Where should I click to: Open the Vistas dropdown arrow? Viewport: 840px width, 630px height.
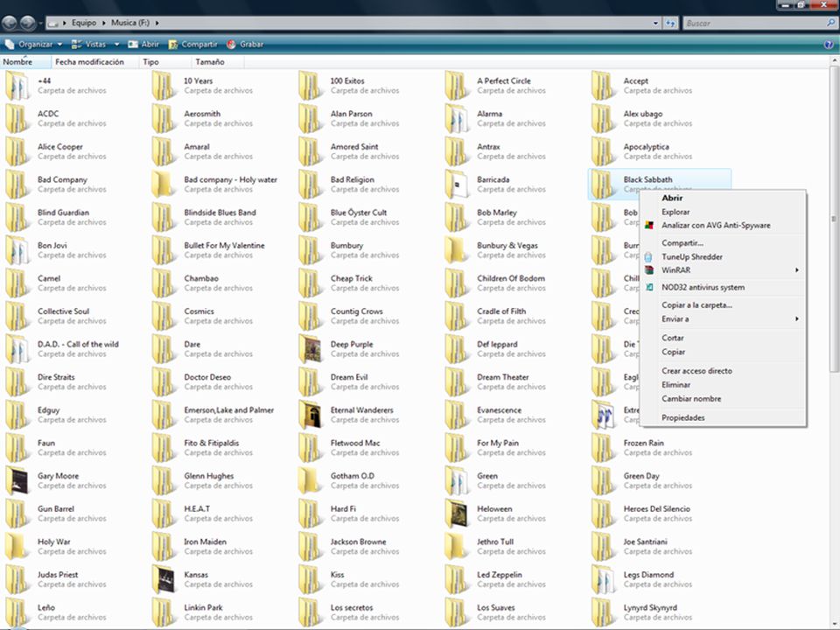[x=116, y=45]
